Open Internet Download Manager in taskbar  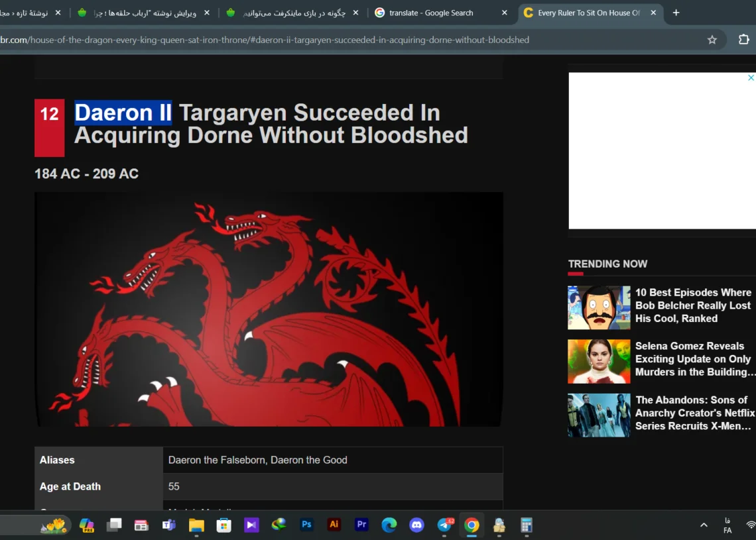click(x=279, y=524)
